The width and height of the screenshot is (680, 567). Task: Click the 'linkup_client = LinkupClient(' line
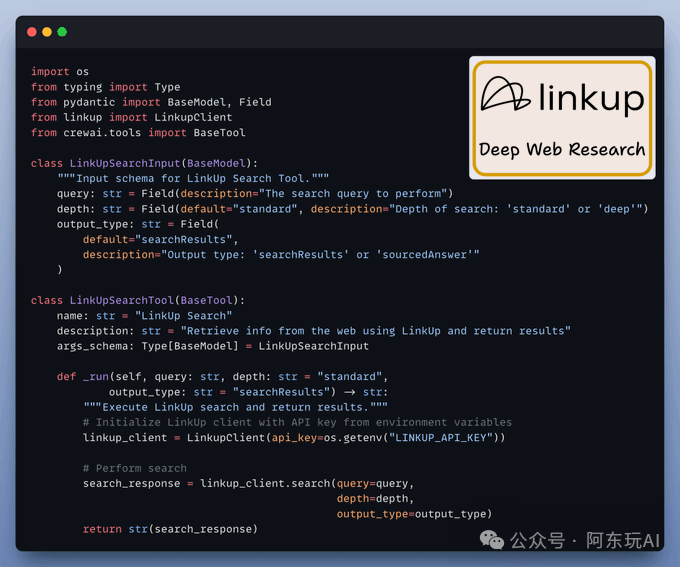click(x=294, y=437)
